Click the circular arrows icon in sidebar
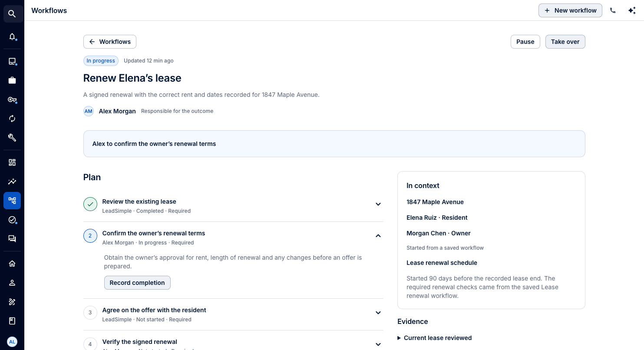This screenshot has width=644, height=350. (12, 119)
